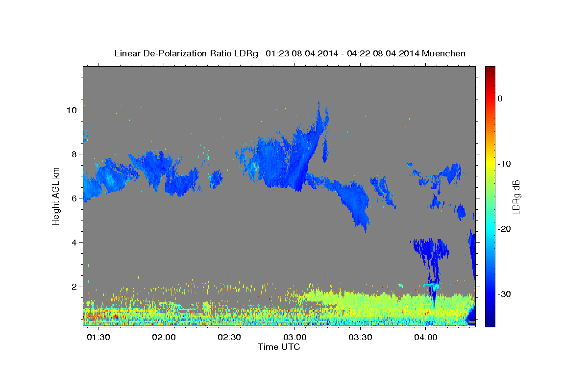
Task: Click the height tick label 6
Action: (x=74, y=198)
